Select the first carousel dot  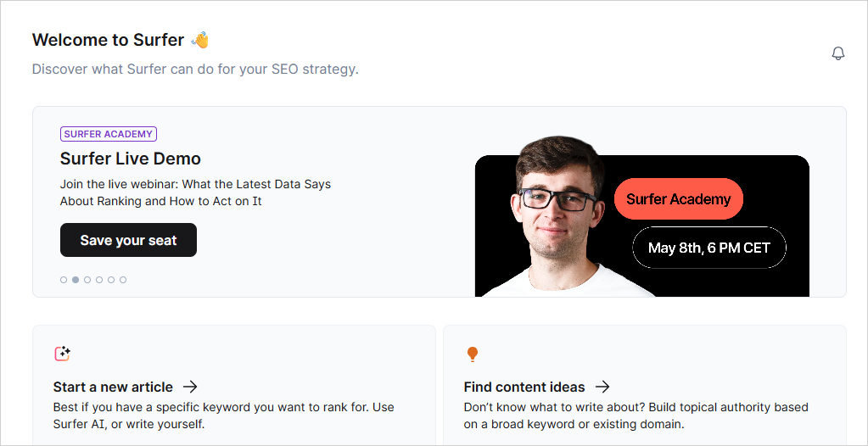(x=64, y=280)
